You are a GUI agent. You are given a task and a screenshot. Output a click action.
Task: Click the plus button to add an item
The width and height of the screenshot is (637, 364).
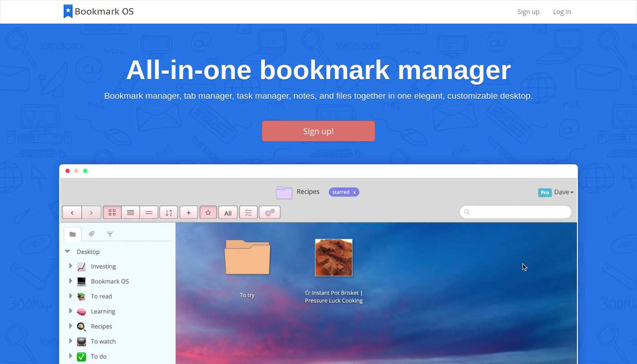point(188,212)
